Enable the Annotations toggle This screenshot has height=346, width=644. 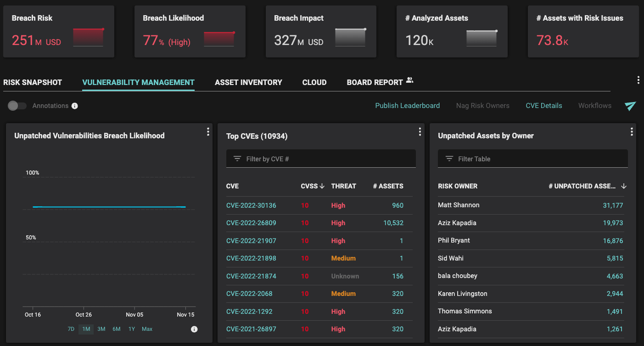tap(17, 106)
